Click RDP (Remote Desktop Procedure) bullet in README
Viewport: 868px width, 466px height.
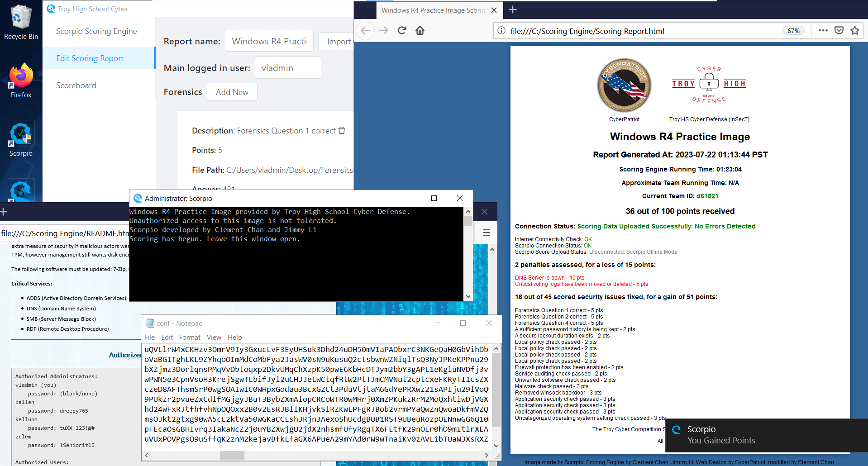[x=67, y=329]
